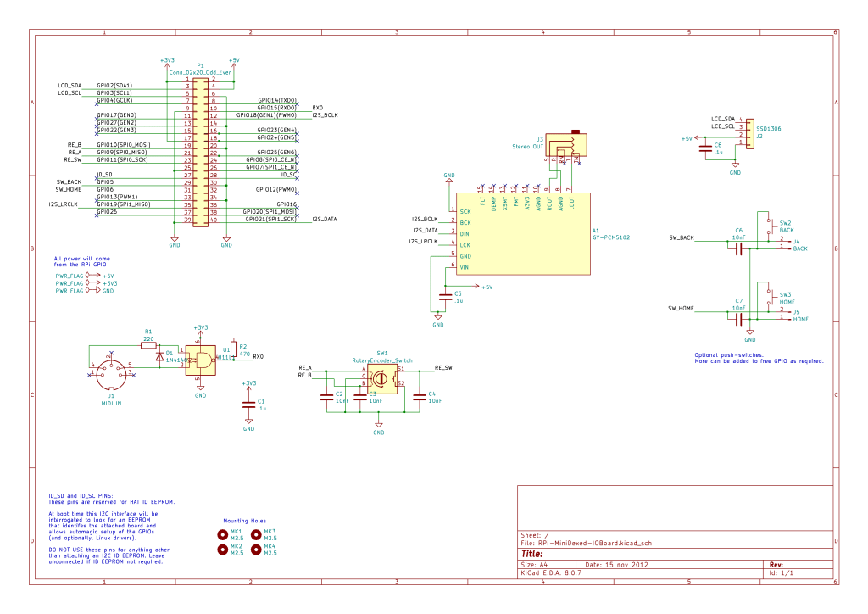868x614 pixels.
Task: Click the MK4 mounting hole
Action: tap(255, 549)
